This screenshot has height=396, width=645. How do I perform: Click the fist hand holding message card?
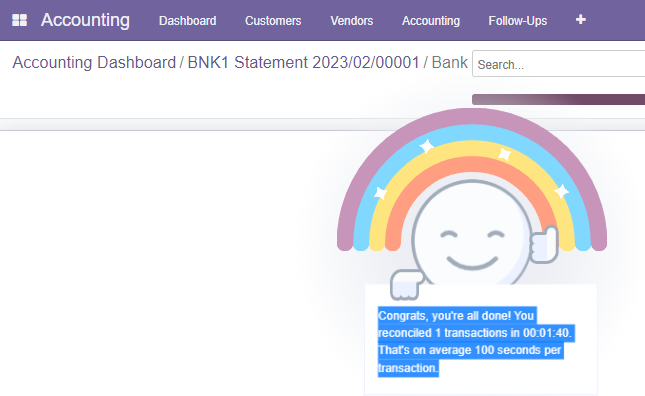406,285
